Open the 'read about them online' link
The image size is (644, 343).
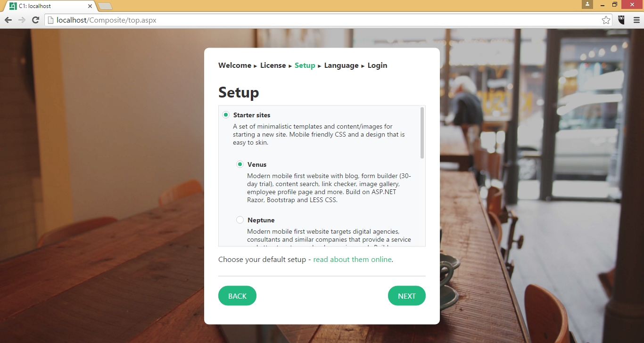(x=352, y=260)
